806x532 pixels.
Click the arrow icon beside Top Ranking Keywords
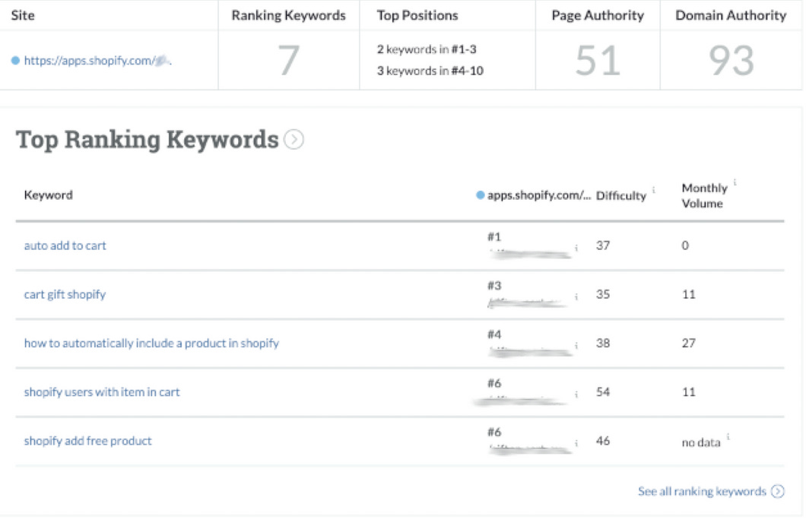(x=294, y=139)
